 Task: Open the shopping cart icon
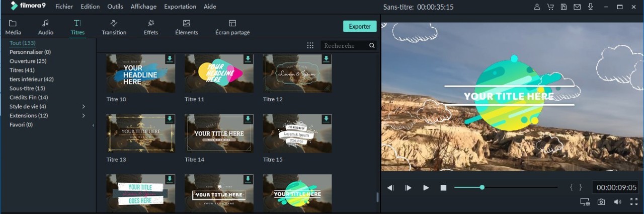[550, 7]
